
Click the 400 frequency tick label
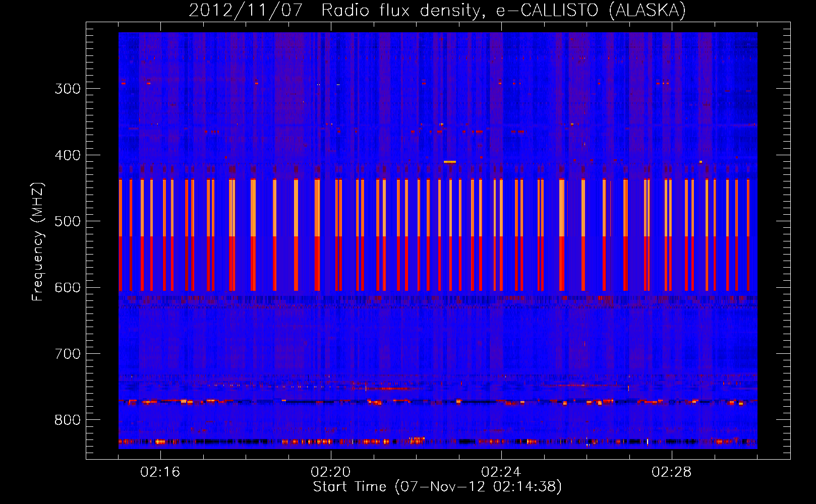click(x=68, y=155)
